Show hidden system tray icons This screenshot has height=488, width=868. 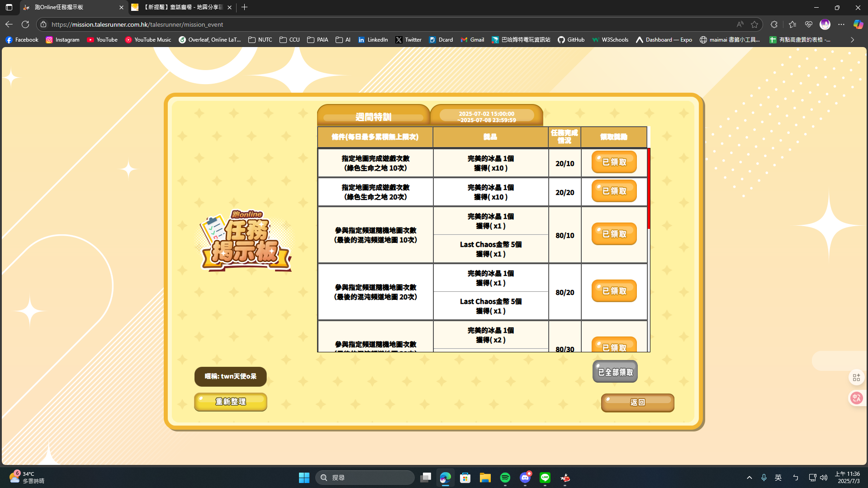749,478
